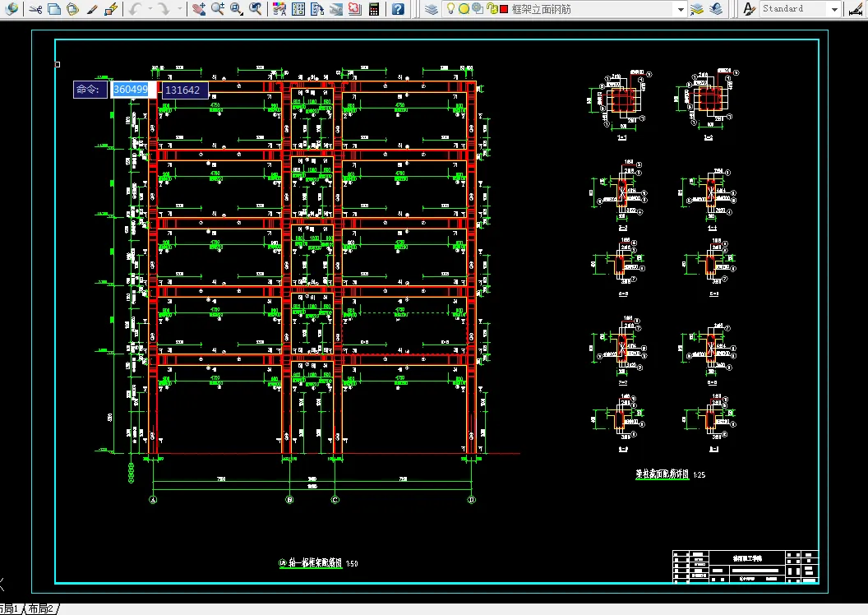
Task: Click the Copy icon
Action: tap(54, 9)
